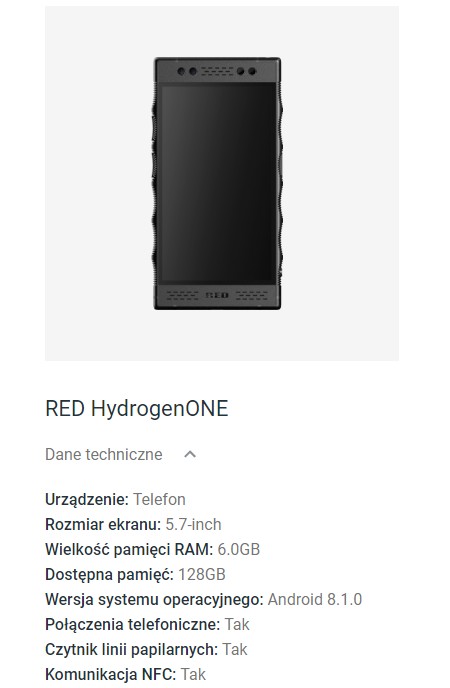The image size is (450, 688).
Task: Click the bottom left speaker grille
Action: 182,295
